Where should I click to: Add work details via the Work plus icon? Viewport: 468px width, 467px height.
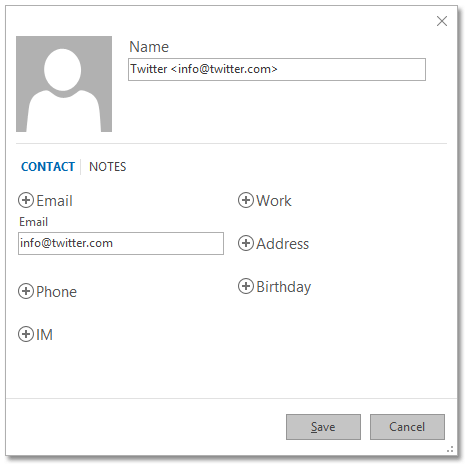coord(246,200)
